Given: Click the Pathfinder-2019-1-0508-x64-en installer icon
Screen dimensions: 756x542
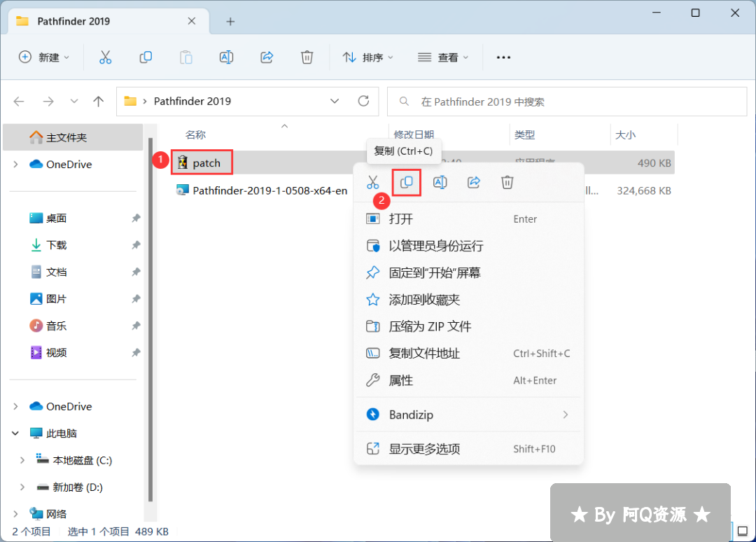Looking at the screenshot, I should pyautogui.click(x=182, y=190).
